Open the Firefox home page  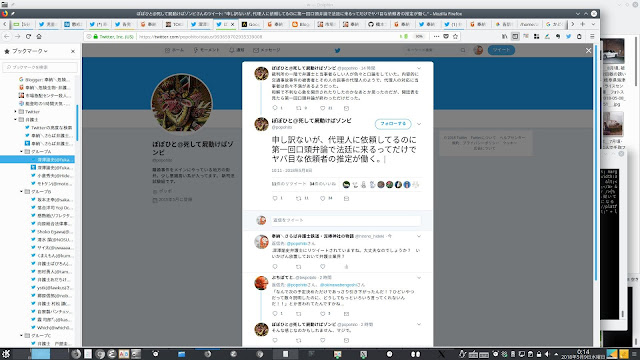39,36
